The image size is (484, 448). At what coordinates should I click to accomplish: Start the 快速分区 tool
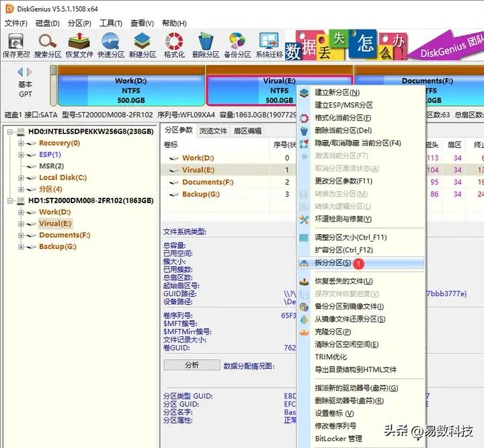click(110, 41)
